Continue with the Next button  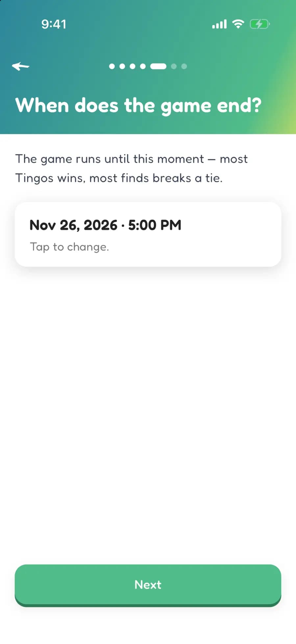click(x=148, y=585)
